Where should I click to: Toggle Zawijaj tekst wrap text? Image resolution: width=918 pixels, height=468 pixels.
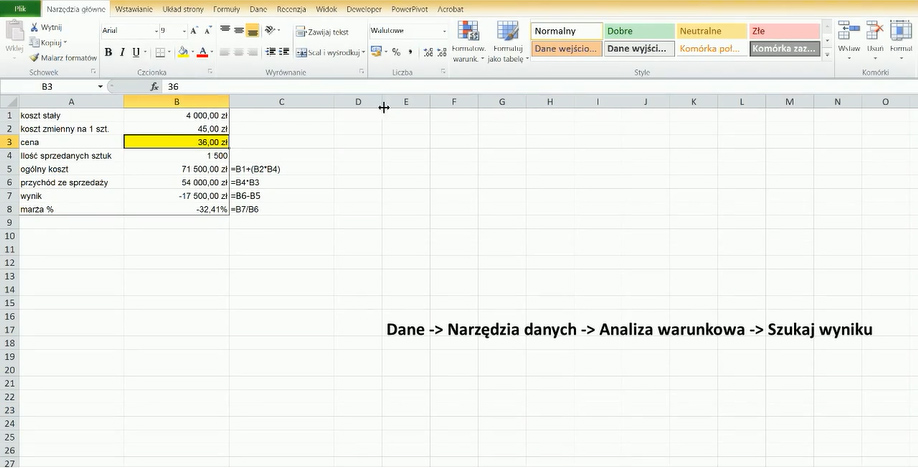(321, 32)
